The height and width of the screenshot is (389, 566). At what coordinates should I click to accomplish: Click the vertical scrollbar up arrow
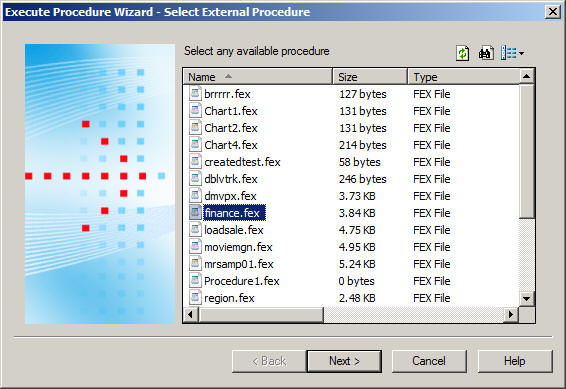coord(526,77)
